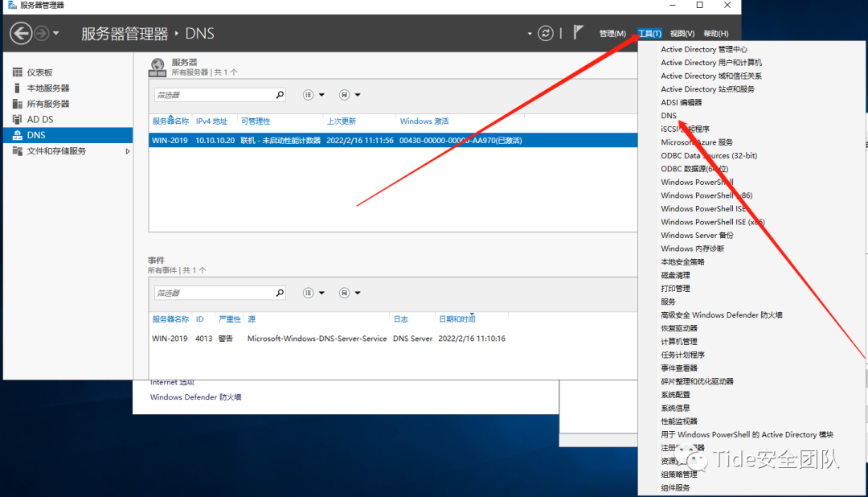
Task: Open 本地安全策略 from tools menu
Action: pyautogui.click(x=682, y=262)
